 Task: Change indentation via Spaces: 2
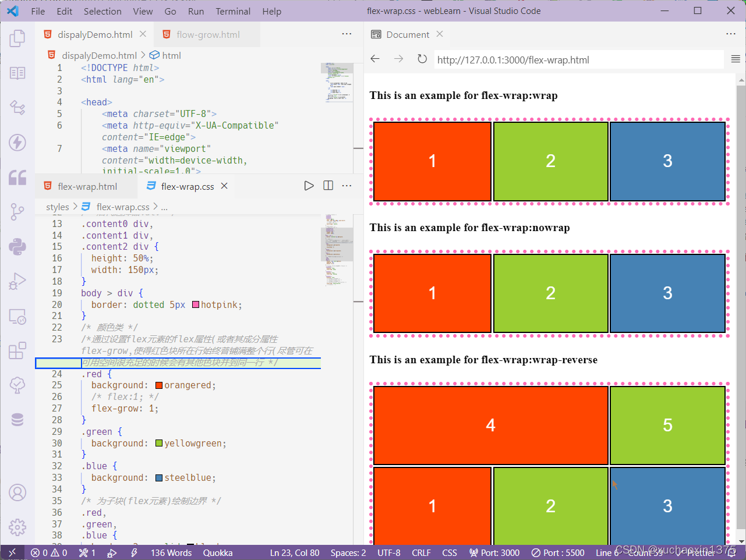pos(348,552)
